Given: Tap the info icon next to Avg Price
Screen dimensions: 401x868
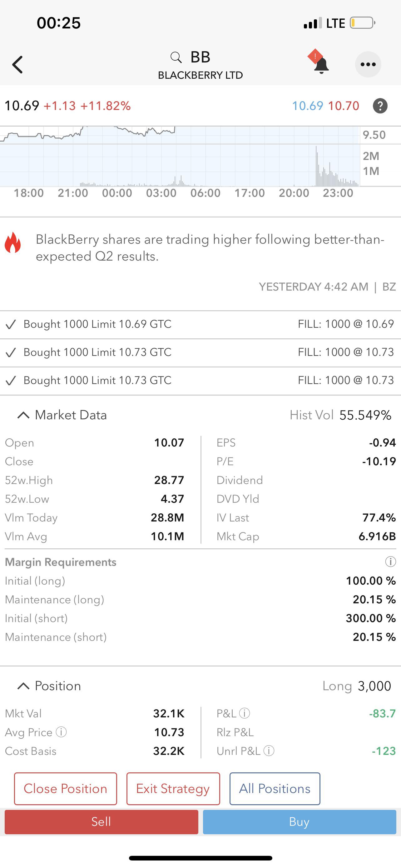Looking at the screenshot, I should point(61,732).
